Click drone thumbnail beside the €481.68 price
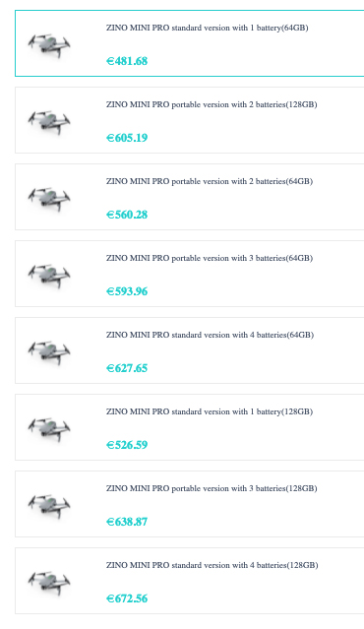 49,45
